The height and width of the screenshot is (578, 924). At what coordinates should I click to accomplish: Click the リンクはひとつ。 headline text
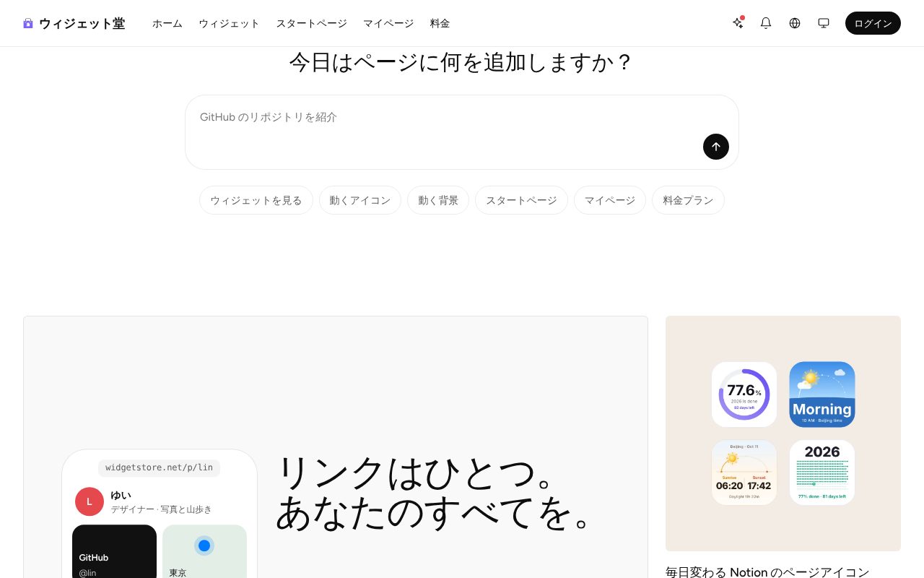(419, 473)
